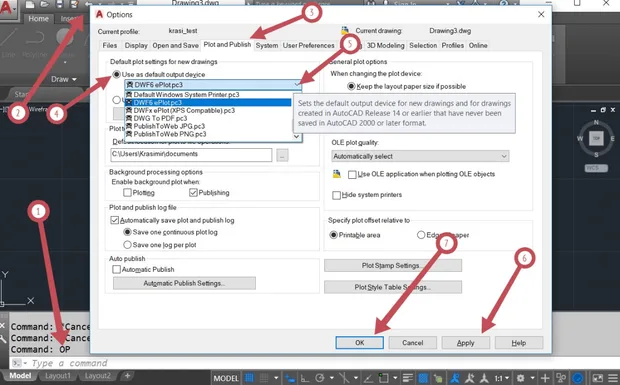Open the annotation scale 1:1 dropdown
620x385 pixels.
(501, 378)
